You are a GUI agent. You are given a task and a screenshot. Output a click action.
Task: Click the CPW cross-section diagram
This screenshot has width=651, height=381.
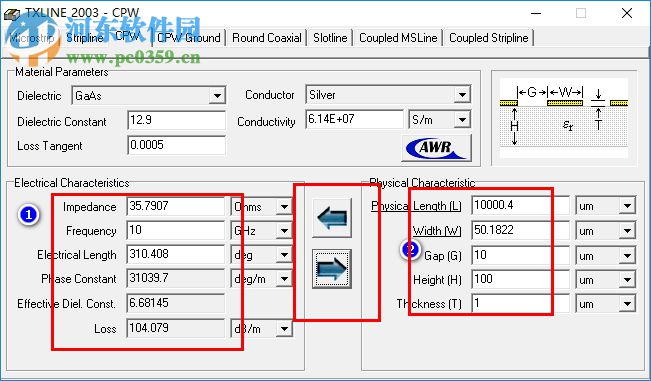[563, 117]
